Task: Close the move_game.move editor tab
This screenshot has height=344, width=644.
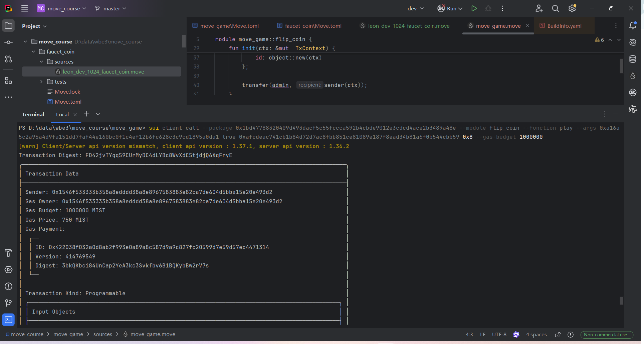Action: (527, 25)
